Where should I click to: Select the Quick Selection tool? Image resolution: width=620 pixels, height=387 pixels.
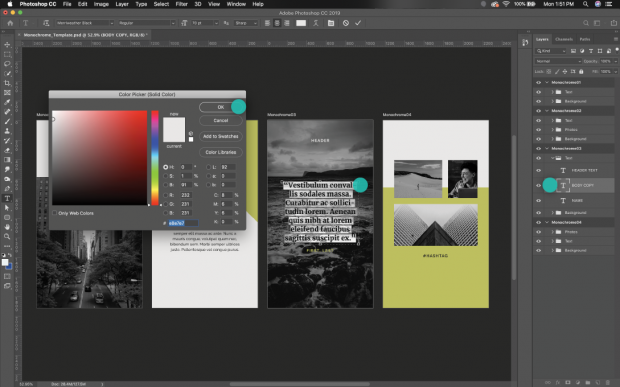7,74
